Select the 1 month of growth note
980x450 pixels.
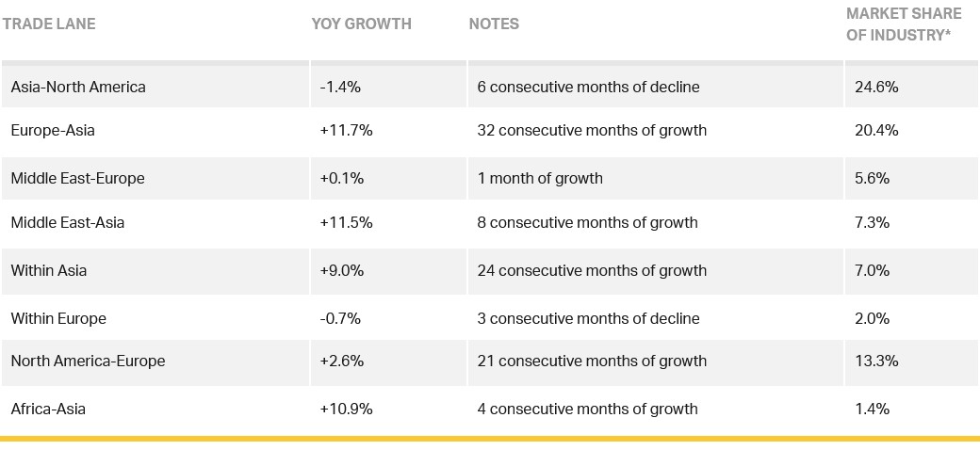pyautogui.click(x=540, y=178)
